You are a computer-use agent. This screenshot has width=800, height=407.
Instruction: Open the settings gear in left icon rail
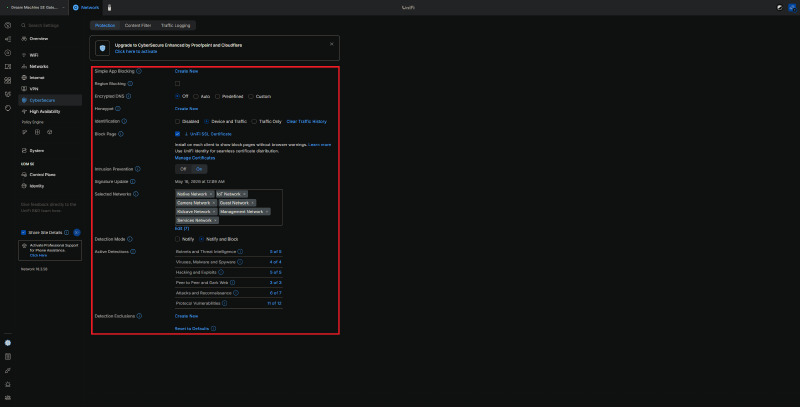coord(8,343)
